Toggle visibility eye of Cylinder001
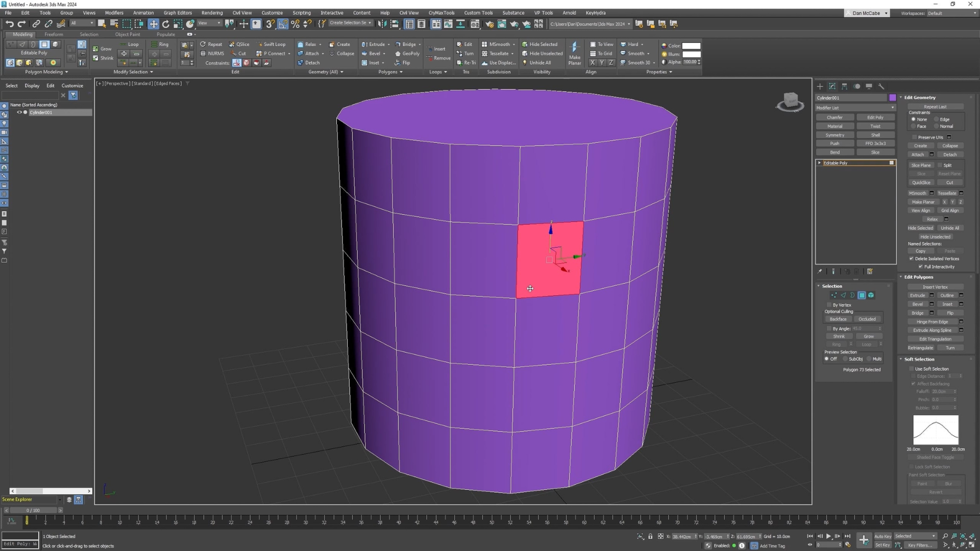980x551 pixels. 19,112
